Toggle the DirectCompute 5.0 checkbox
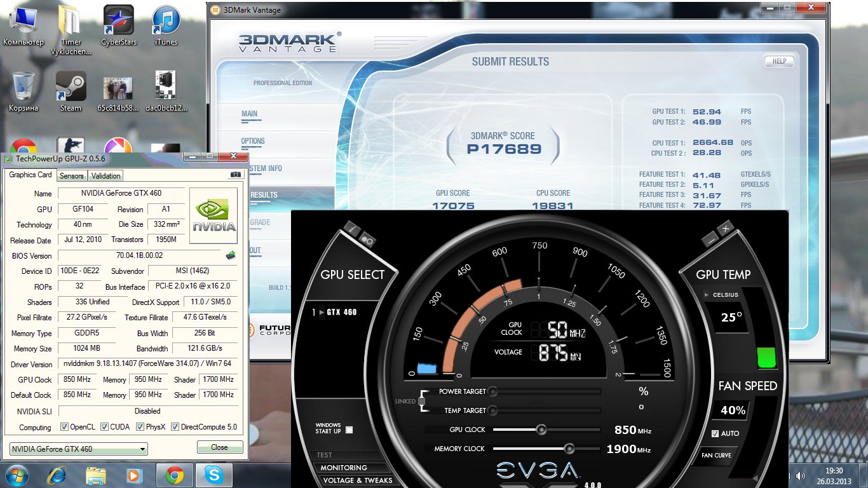The width and height of the screenshot is (868, 488). coord(175,427)
